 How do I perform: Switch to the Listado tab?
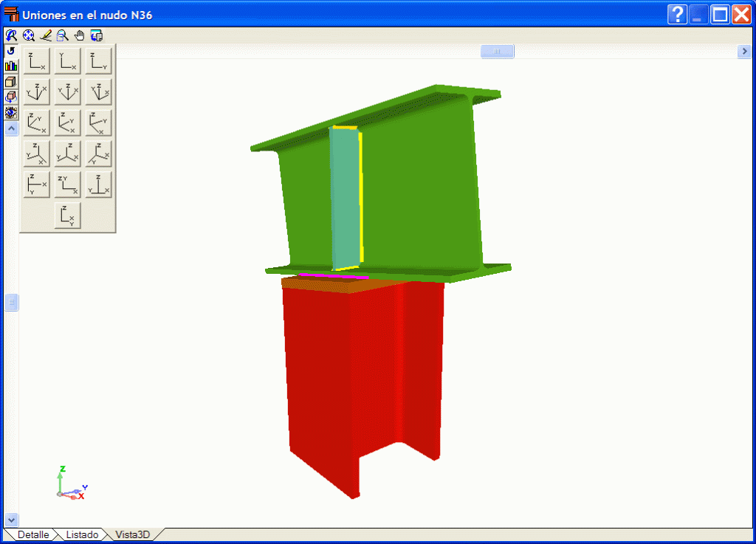coord(82,534)
